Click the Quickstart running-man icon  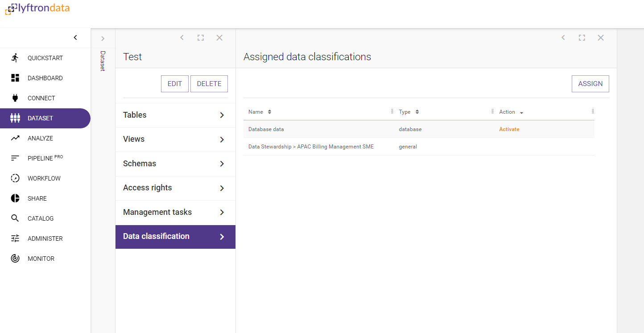[x=15, y=58]
